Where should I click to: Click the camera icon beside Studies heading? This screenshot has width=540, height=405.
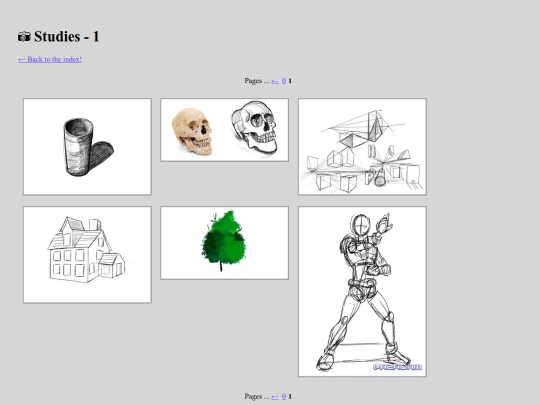click(x=24, y=37)
